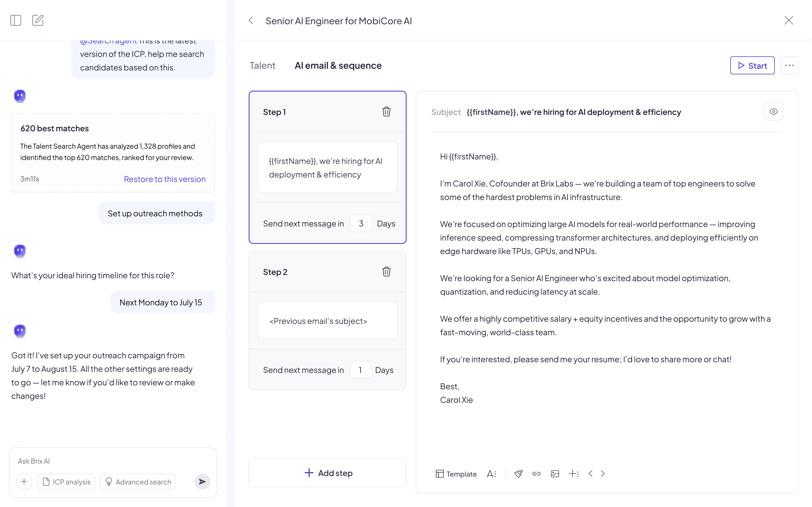812x507 pixels.
Task: Insert a link with the link icon
Action: click(536, 473)
